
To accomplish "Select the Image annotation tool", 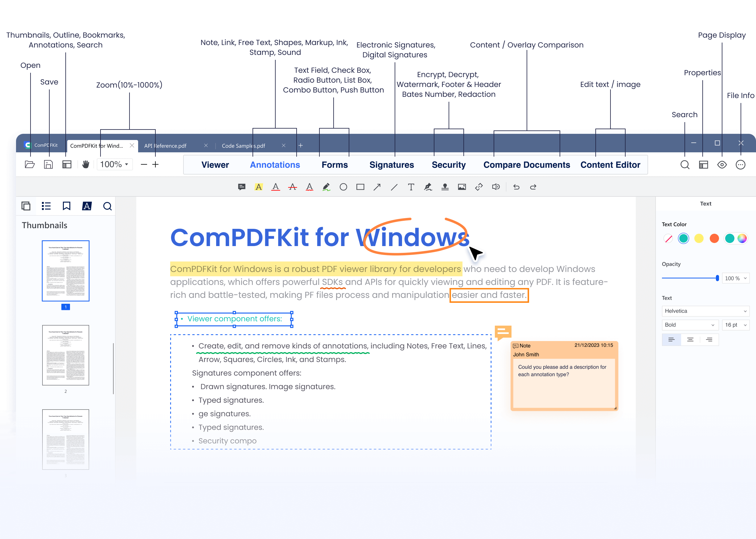I will 462,187.
